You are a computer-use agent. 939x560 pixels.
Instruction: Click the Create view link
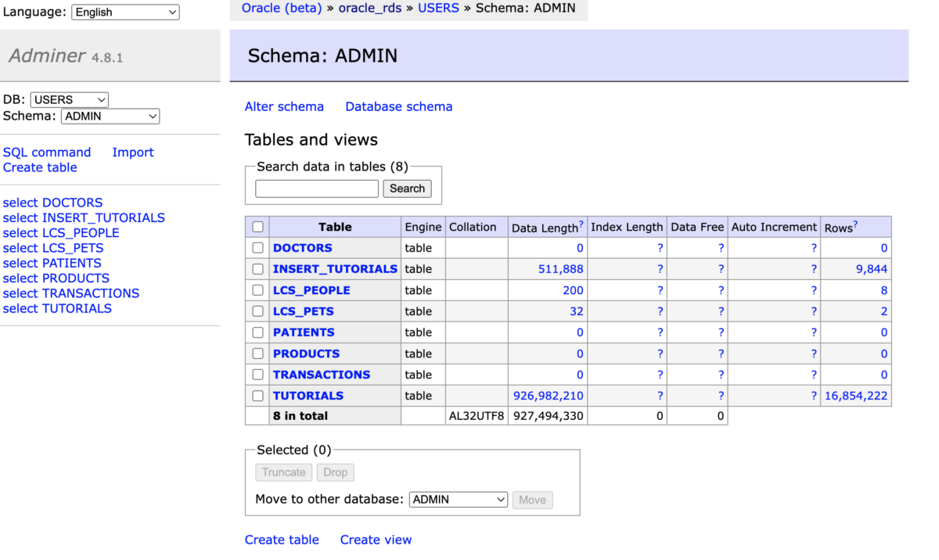pos(376,540)
